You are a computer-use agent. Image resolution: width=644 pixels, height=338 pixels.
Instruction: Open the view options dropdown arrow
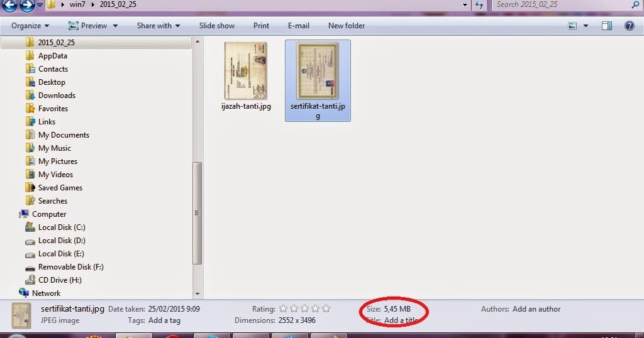[586, 26]
